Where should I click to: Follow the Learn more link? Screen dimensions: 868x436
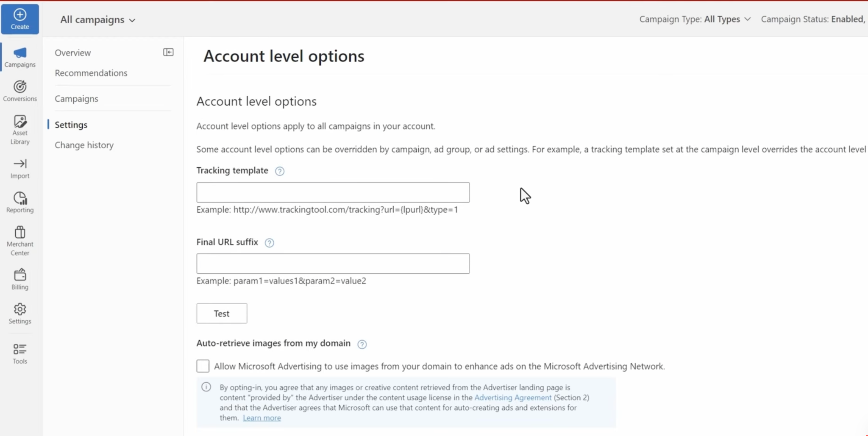click(262, 418)
